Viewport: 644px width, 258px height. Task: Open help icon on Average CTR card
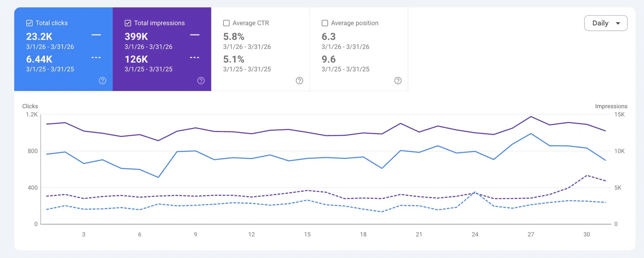click(299, 80)
